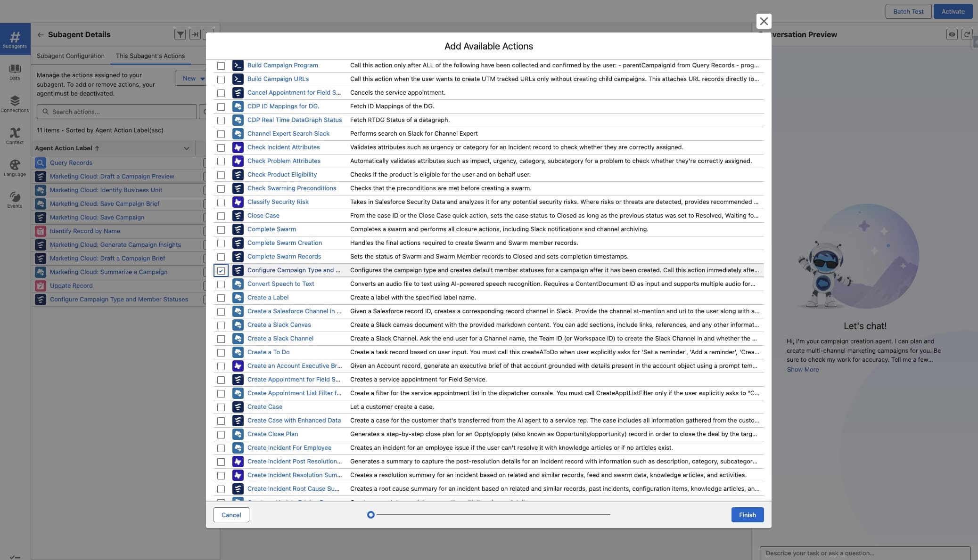
Task: Click the progress indicator dot in the footer
Action: (x=371, y=515)
